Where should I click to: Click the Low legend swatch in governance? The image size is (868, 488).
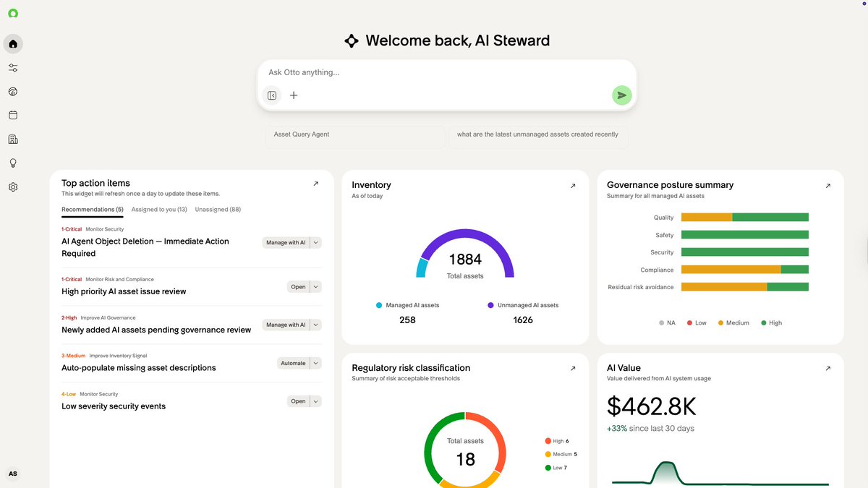point(689,323)
